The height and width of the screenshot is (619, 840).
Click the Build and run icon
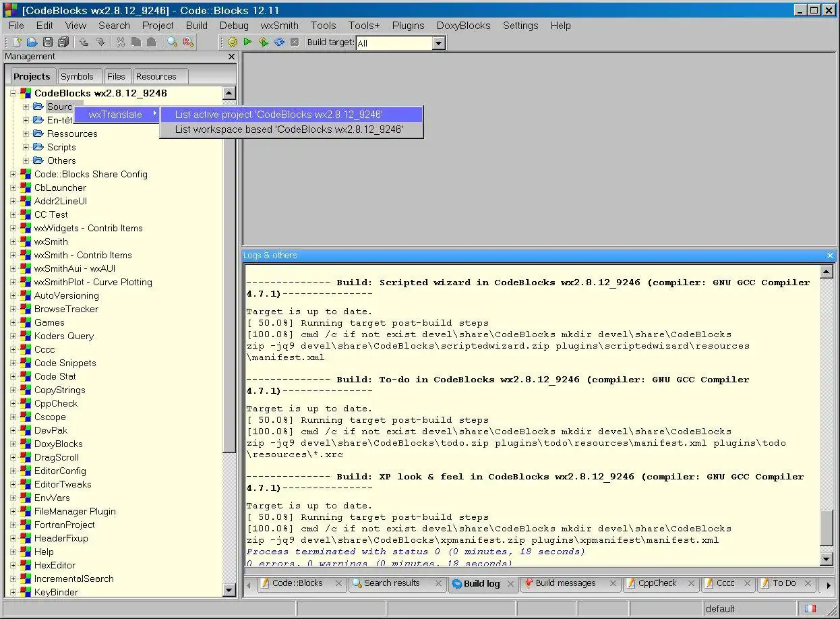coord(263,42)
